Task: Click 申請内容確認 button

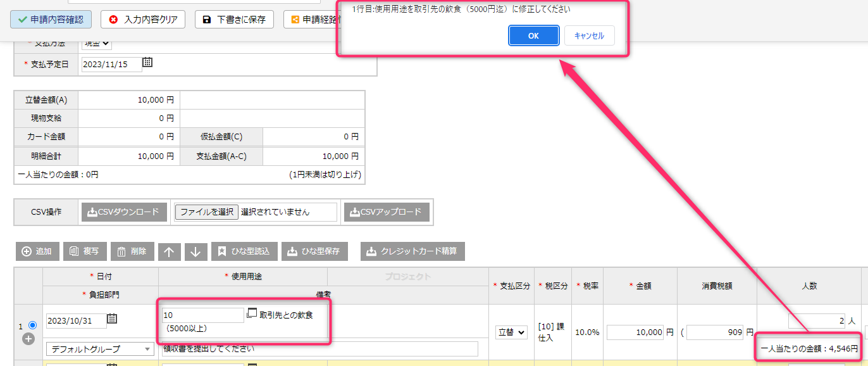Action: (x=51, y=19)
